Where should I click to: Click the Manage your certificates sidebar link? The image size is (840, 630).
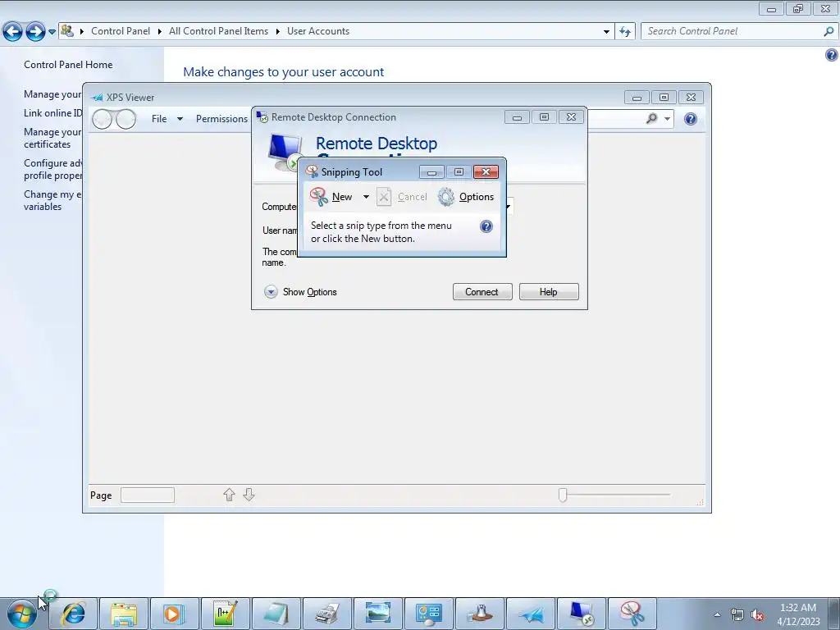(x=52, y=138)
